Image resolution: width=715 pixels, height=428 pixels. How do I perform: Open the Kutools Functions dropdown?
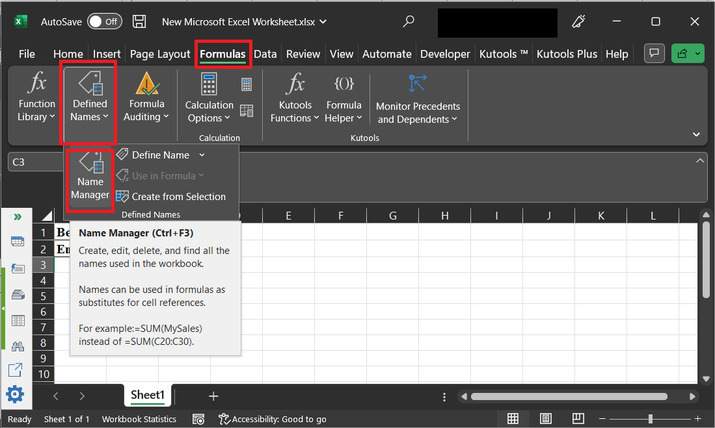(295, 98)
